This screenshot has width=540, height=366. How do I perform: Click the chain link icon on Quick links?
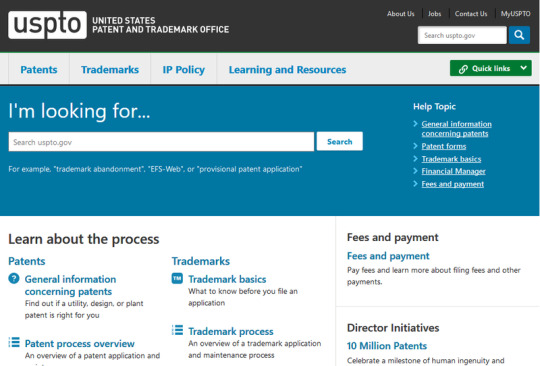463,69
